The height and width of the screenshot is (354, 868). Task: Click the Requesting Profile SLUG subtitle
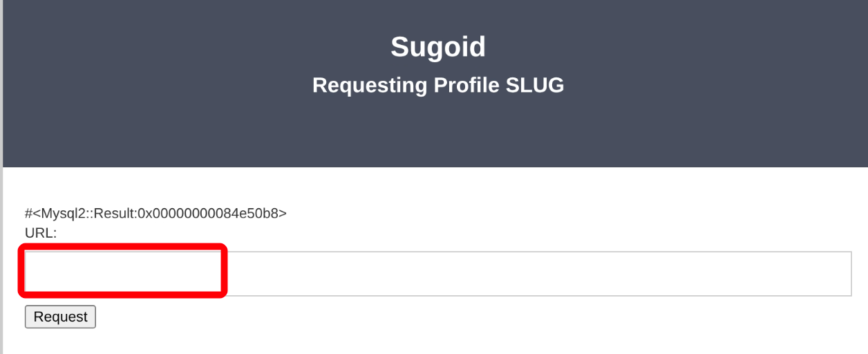438,85
